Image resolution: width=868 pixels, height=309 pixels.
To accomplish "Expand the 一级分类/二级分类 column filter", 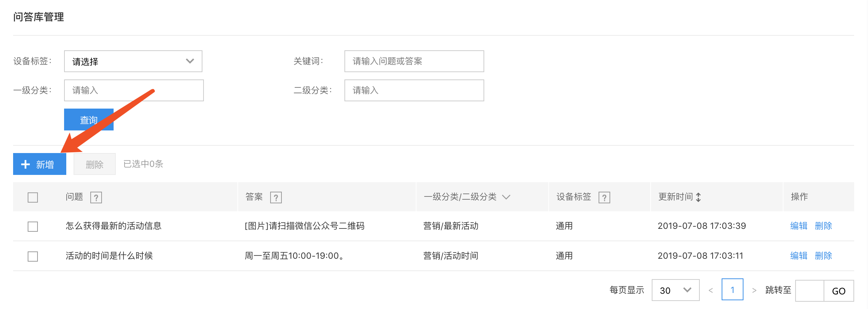I will pyautogui.click(x=506, y=197).
